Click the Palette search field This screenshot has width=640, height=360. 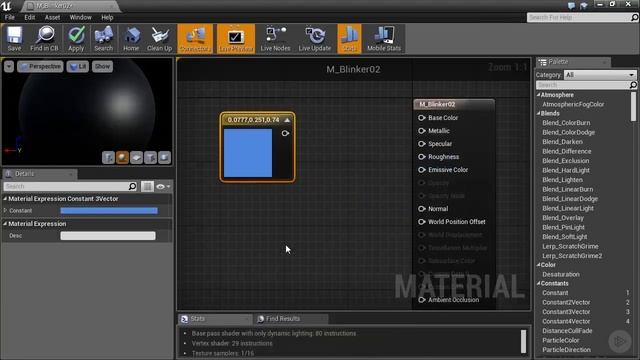coord(583,85)
